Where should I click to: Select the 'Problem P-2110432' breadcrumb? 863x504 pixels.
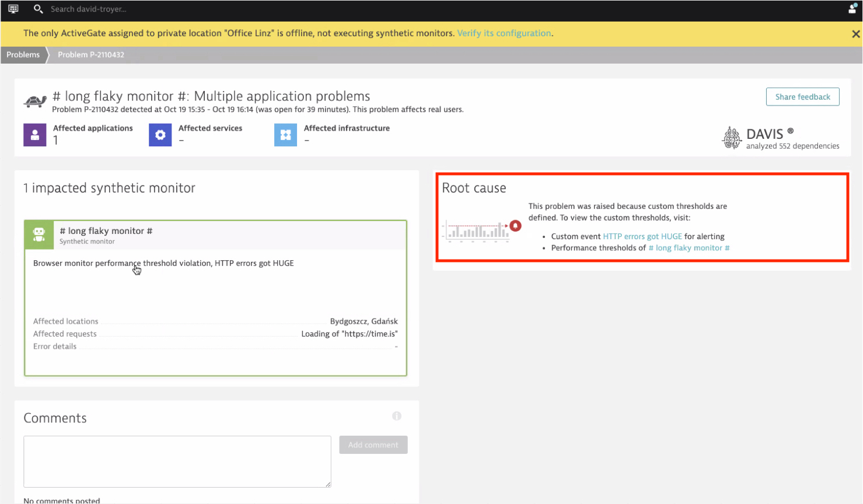tap(91, 55)
